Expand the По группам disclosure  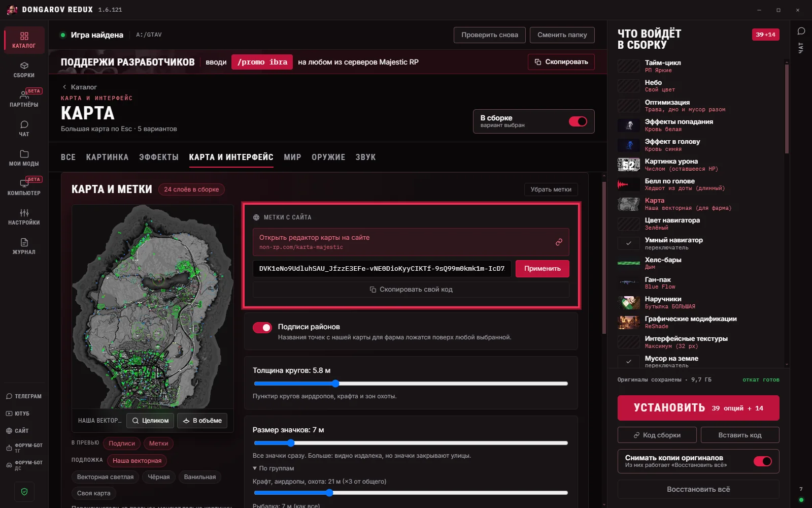(274, 468)
